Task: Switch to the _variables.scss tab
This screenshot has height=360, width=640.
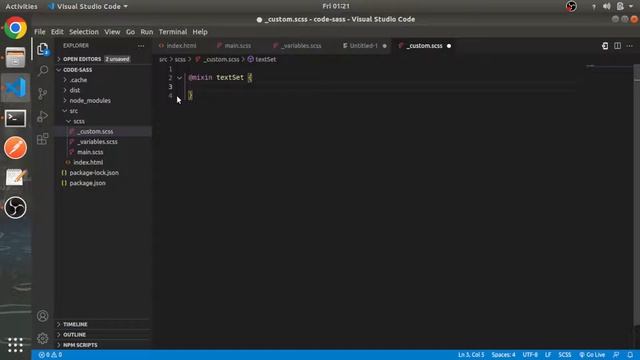Action: coord(301,46)
